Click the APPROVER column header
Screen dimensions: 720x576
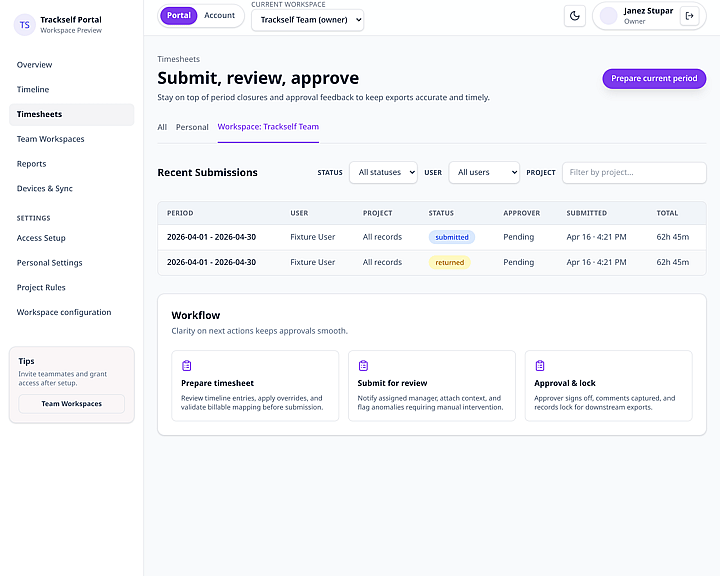coord(522,214)
